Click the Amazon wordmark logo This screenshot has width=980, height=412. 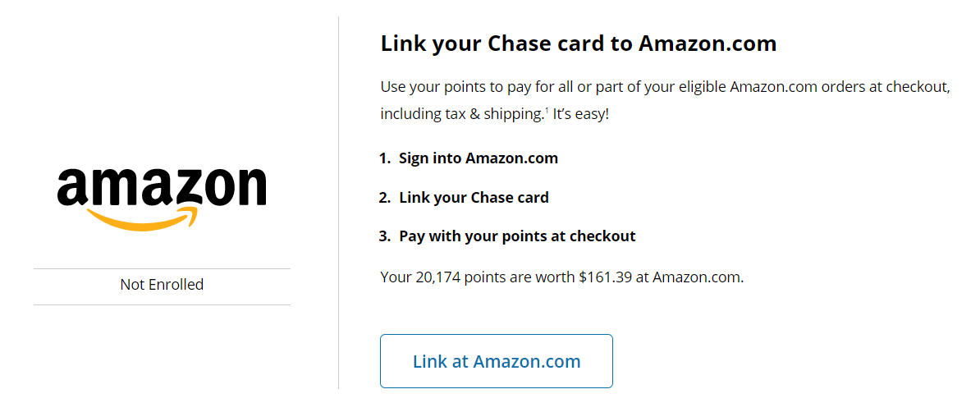click(x=162, y=186)
